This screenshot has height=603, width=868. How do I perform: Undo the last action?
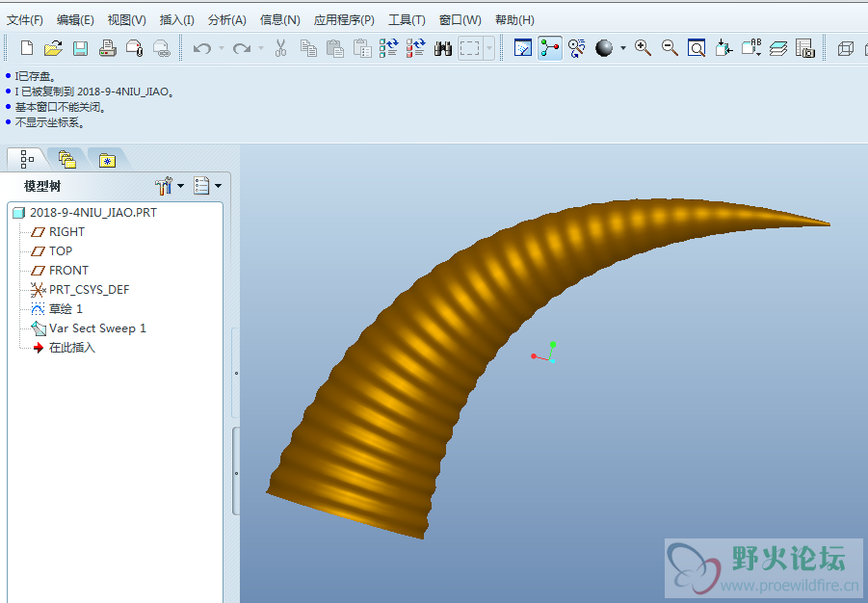pos(202,49)
